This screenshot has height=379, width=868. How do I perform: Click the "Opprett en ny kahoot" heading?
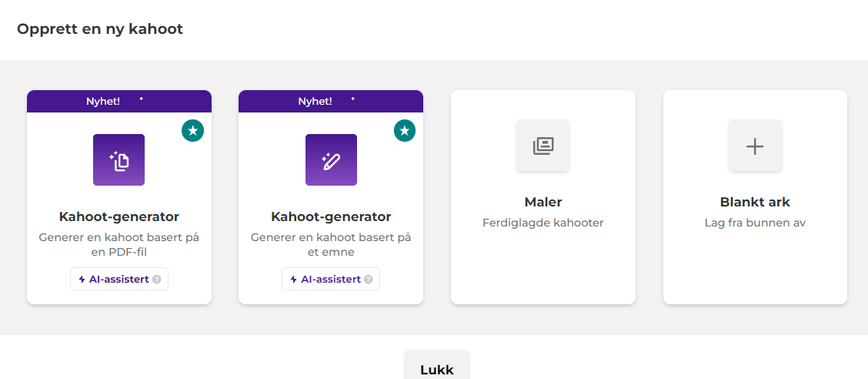click(x=100, y=29)
